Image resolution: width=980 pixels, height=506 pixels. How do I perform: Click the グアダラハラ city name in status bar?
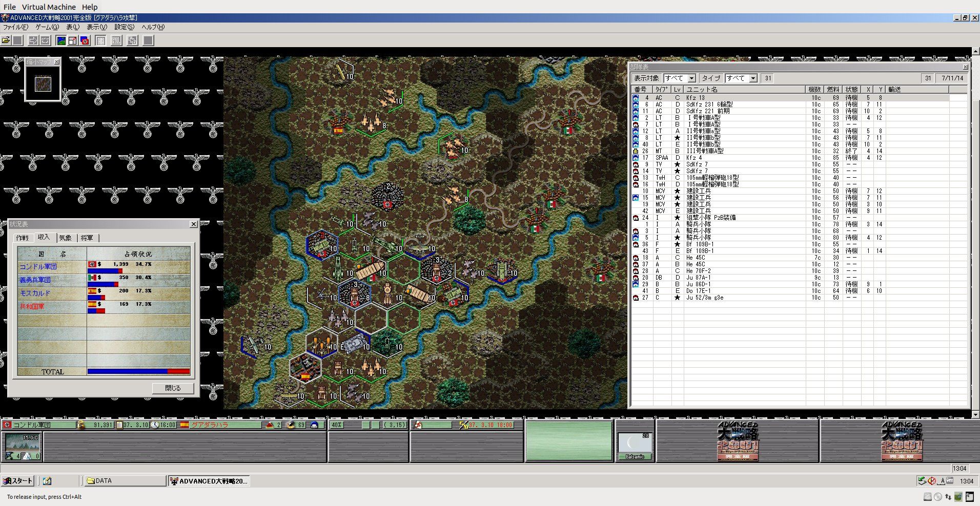point(210,425)
